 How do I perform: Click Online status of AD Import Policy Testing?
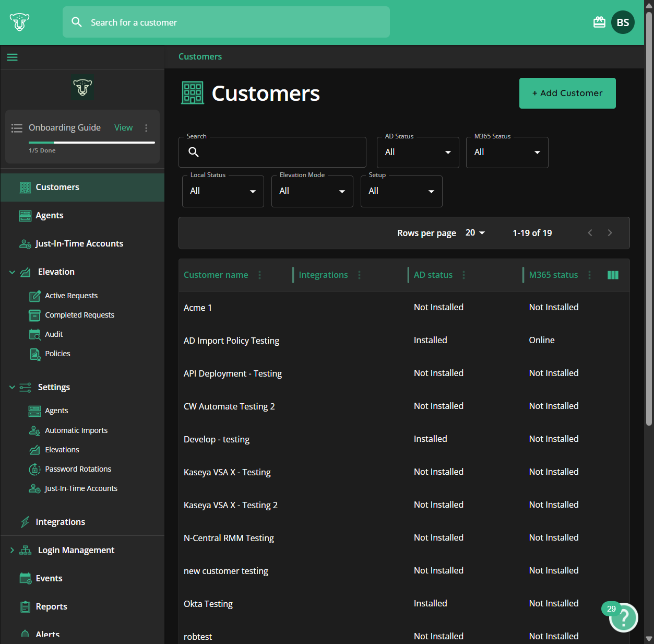click(x=541, y=340)
